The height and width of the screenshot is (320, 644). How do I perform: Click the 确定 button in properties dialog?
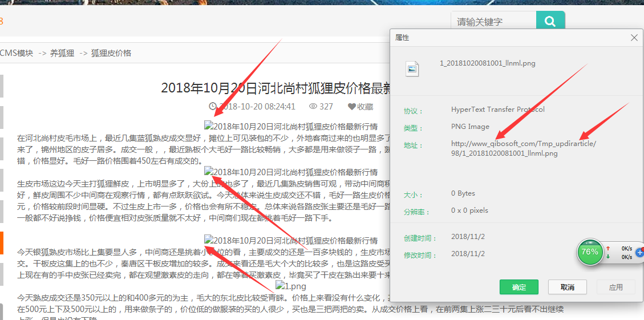tap(519, 287)
